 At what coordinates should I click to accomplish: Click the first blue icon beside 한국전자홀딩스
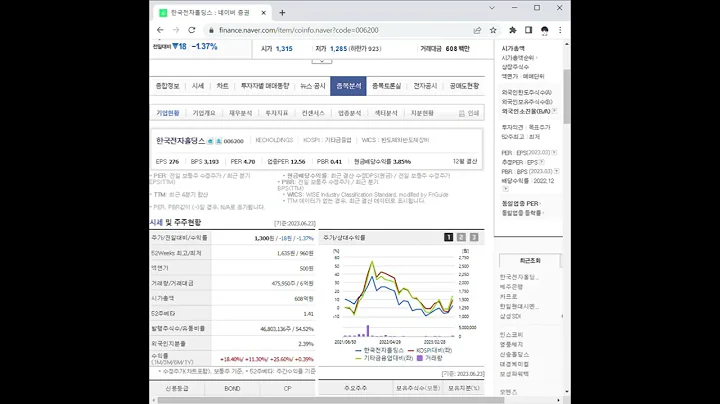210,141
